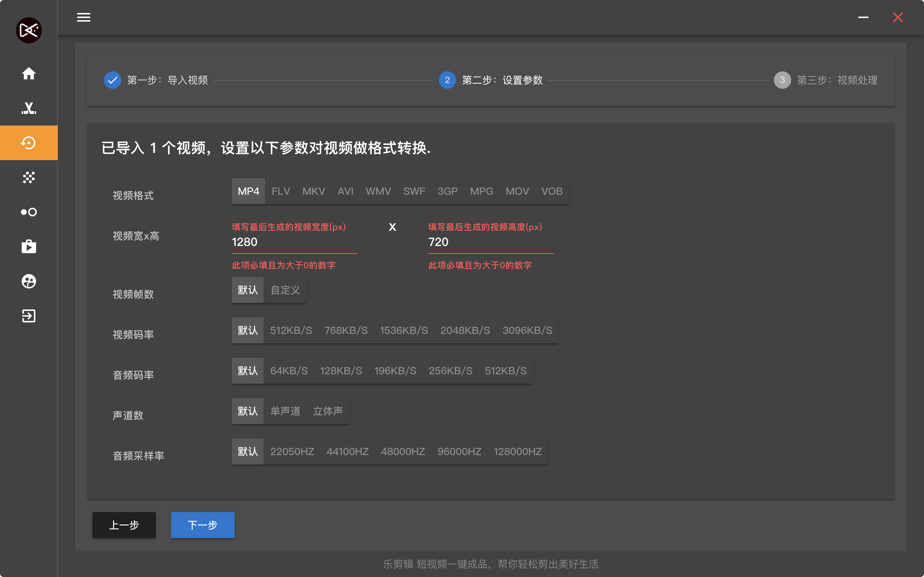Go back with 上一步 button
The height and width of the screenshot is (577, 924).
(x=124, y=525)
